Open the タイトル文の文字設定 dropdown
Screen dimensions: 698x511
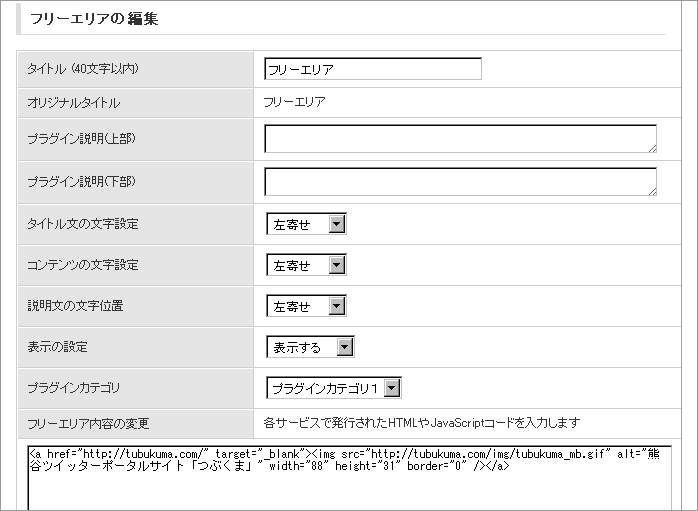click(x=306, y=224)
